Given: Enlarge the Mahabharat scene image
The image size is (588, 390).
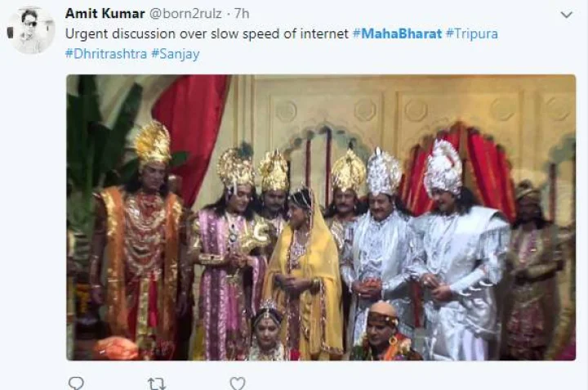Looking at the screenshot, I should pos(321,217).
